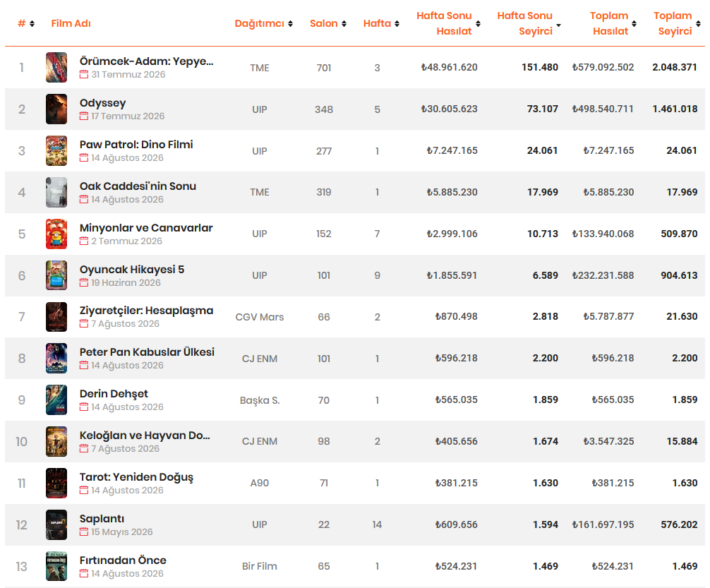The height and width of the screenshot is (588, 710).
Task: Click the Toplam Seyirci header label
Action: tap(673, 23)
